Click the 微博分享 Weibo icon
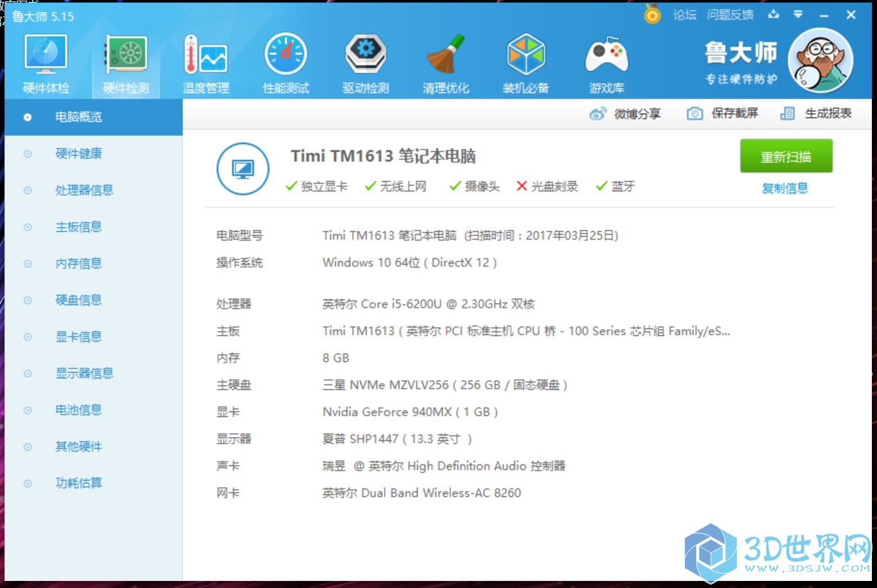Image resolution: width=877 pixels, height=588 pixels. tap(598, 114)
